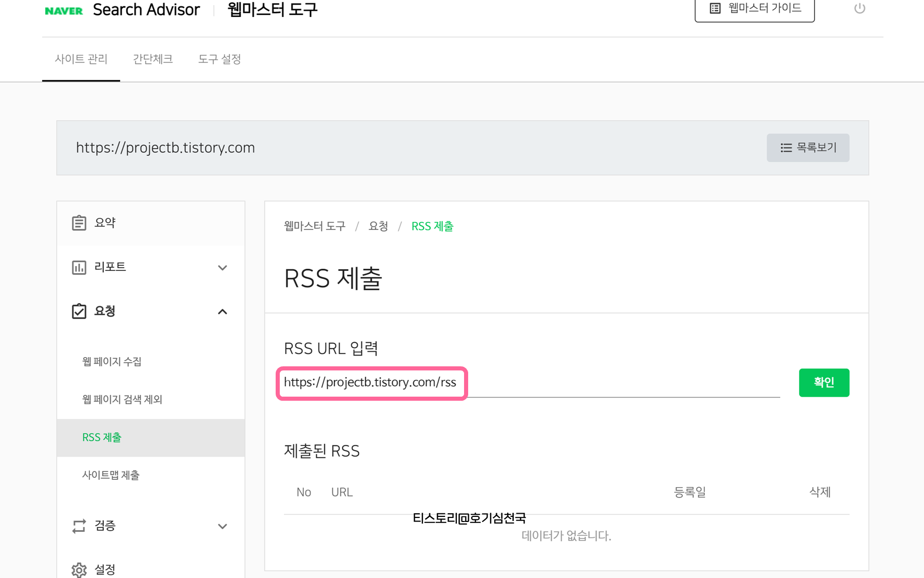
Task: Click the 데이터가 없습니다. message
Action: (x=566, y=536)
